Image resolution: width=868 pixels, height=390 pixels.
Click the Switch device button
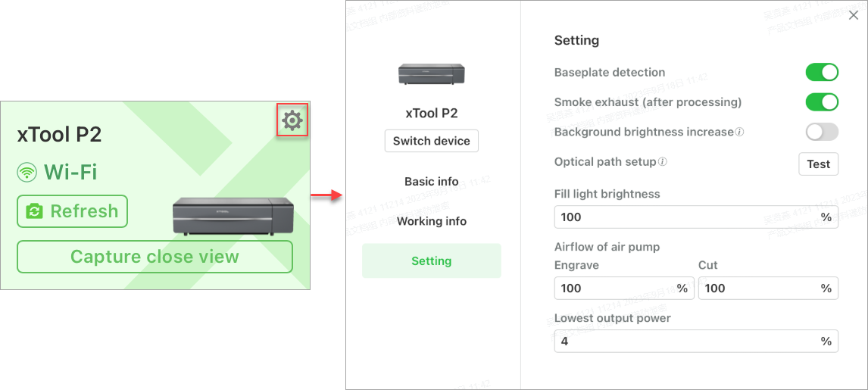[x=431, y=141]
